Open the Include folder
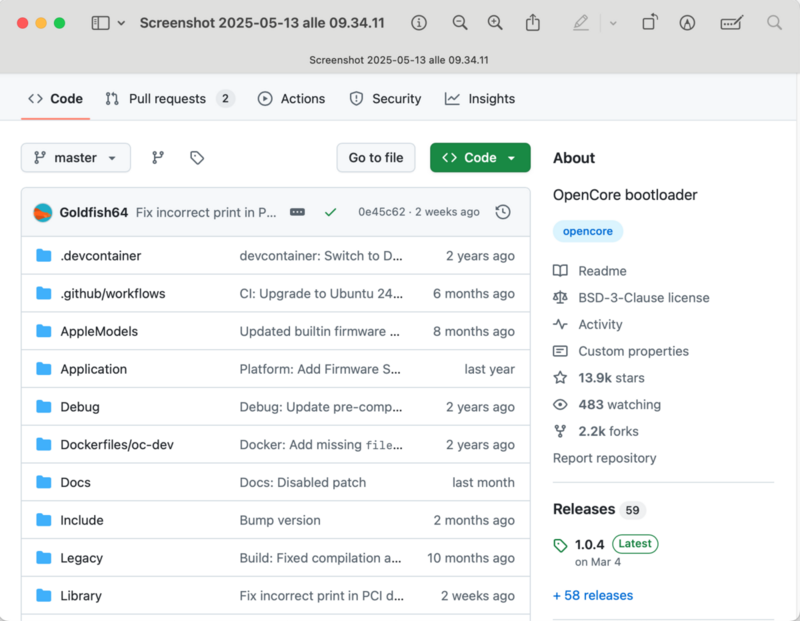The height and width of the screenshot is (621, 800). [82, 520]
